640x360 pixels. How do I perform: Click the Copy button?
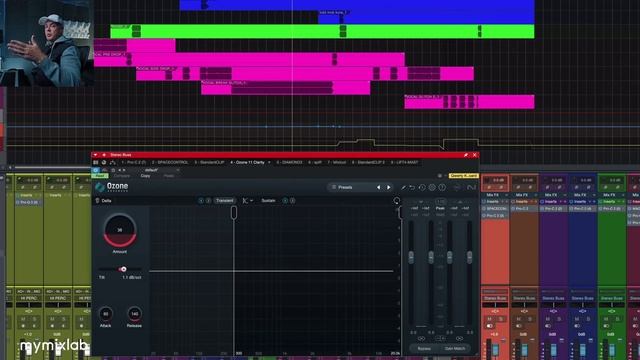pyautogui.click(x=145, y=176)
